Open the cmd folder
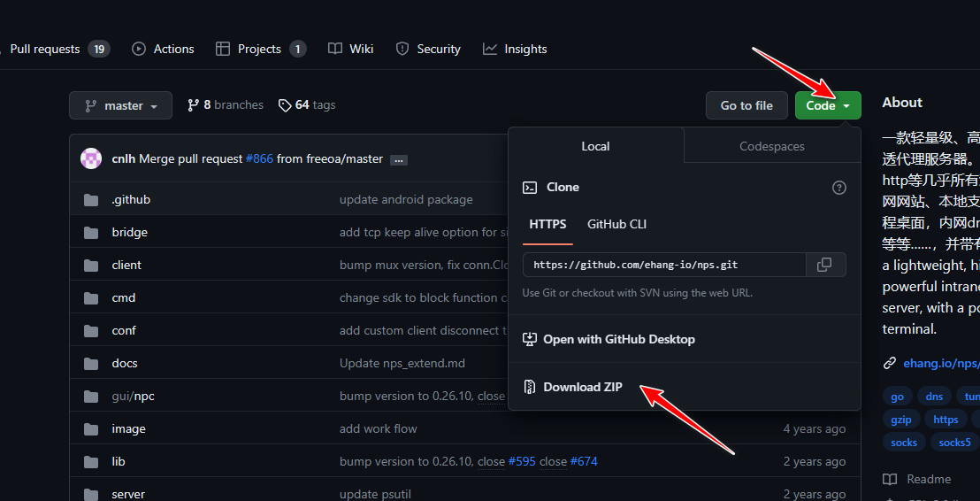The image size is (980, 501). point(124,297)
